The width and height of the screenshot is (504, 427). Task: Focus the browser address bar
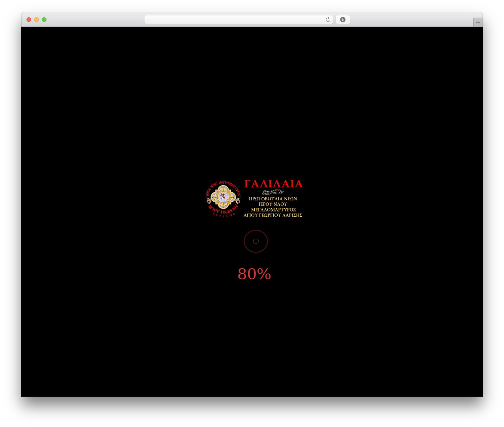coord(238,20)
